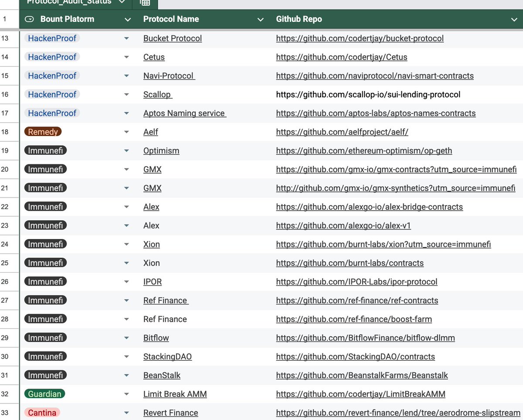Image resolution: width=523 pixels, height=420 pixels.
Task: Open the platform dropdown arrow in row 21
Action: (126, 188)
